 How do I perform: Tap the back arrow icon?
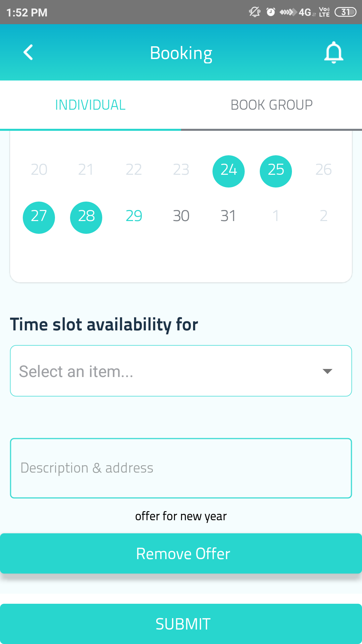28,53
